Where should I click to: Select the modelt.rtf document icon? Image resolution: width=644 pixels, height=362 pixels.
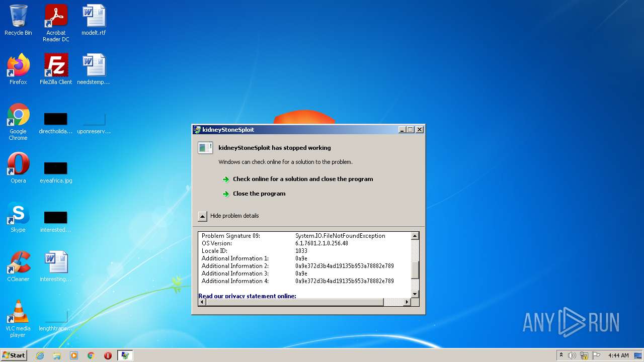(x=94, y=20)
